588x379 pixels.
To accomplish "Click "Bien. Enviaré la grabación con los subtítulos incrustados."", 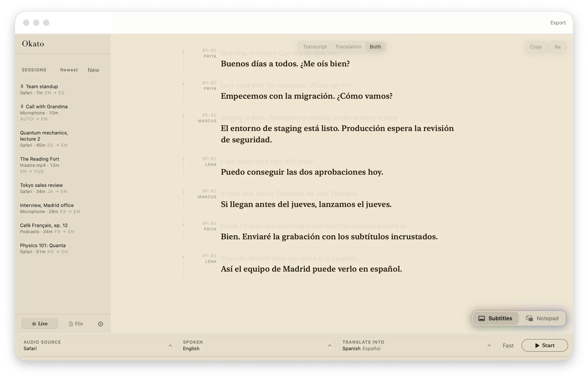I will (x=329, y=237).
